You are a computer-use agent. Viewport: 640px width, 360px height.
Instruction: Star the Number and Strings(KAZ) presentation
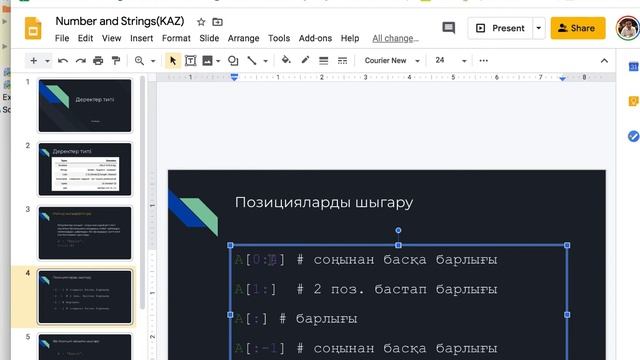[x=201, y=22]
